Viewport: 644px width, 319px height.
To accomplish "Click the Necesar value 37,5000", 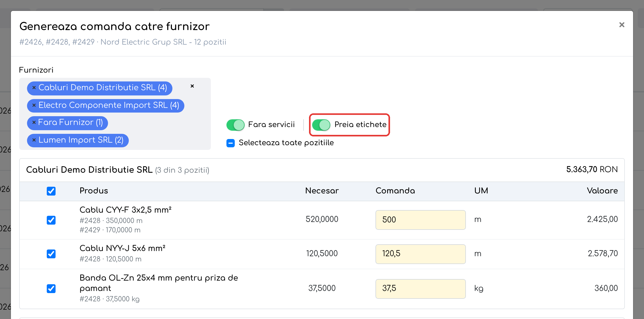I will [x=322, y=288].
